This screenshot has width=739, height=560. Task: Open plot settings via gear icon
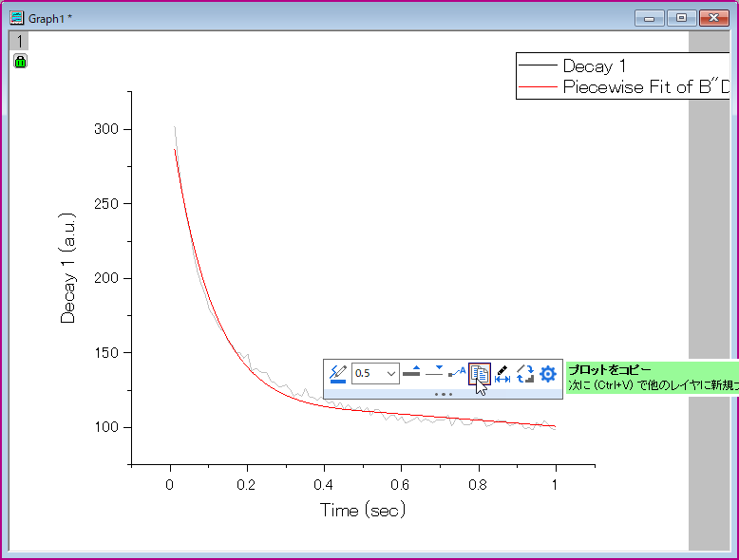(x=548, y=374)
